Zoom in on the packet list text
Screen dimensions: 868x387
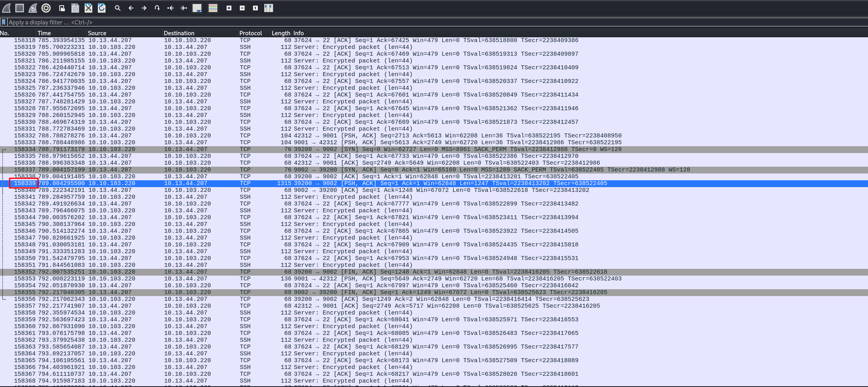229,8
